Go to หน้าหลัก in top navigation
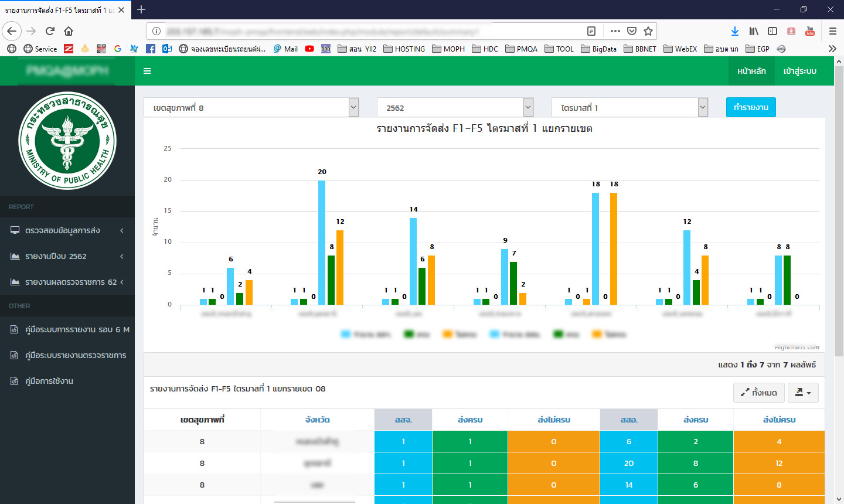The width and height of the screenshot is (844, 504). click(751, 71)
